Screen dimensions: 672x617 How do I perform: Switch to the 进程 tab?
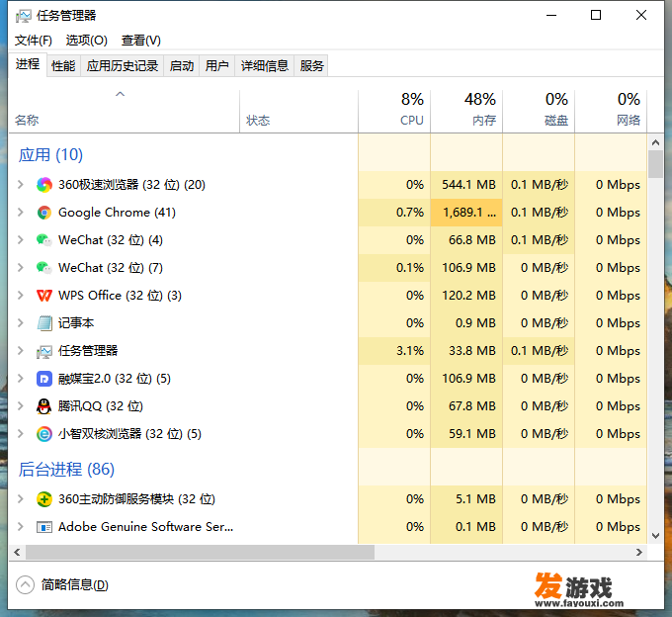coord(28,64)
